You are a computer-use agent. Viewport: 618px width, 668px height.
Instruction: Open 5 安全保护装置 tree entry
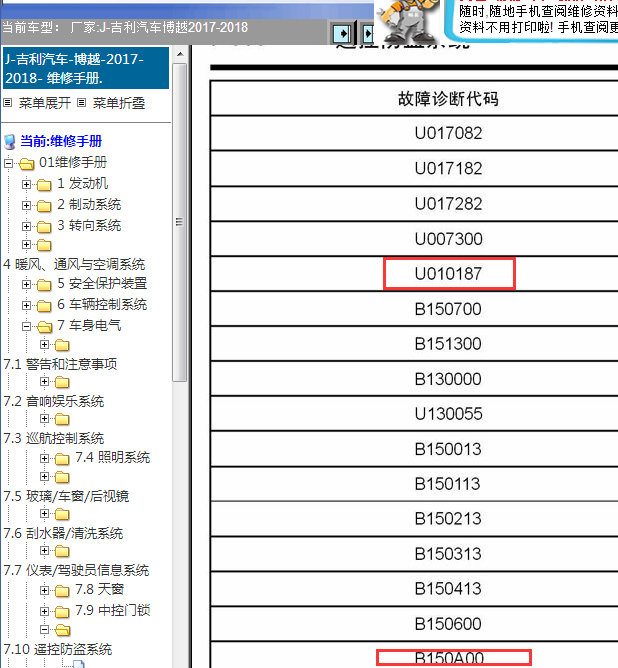[102, 283]
